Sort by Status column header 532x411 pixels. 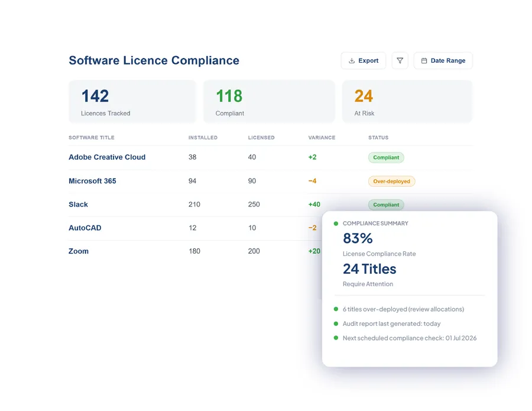tap(378, 137)
